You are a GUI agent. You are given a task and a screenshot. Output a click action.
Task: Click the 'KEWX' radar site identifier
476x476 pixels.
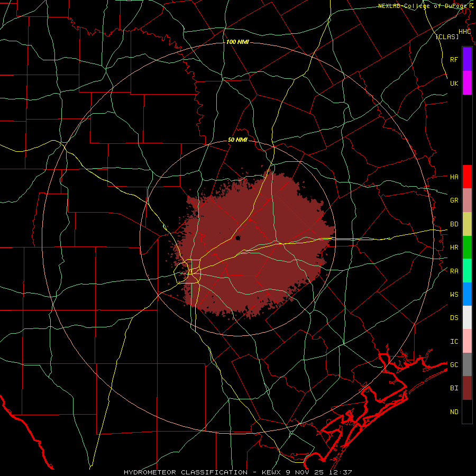(x=272, y=472)
